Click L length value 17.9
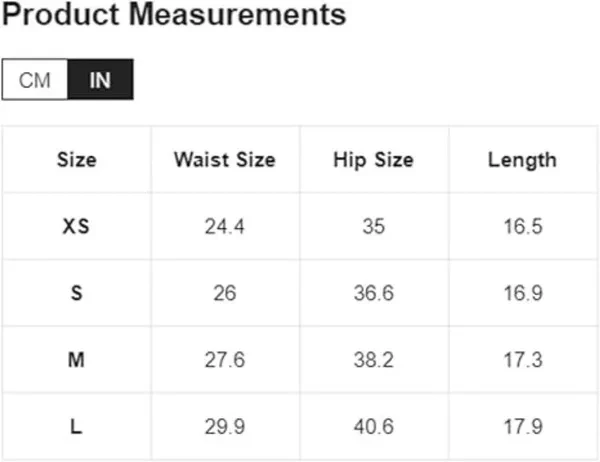 coord(522,427)
